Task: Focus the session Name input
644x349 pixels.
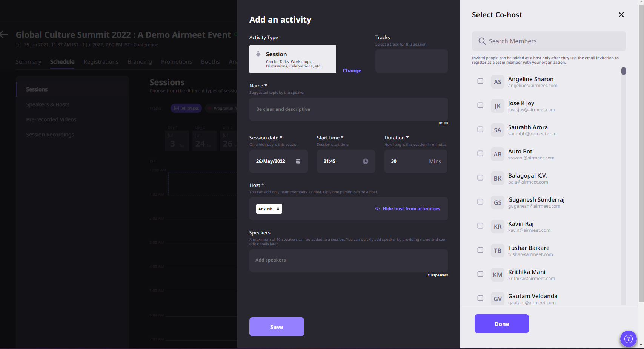Action: click(x=349, y=109)
